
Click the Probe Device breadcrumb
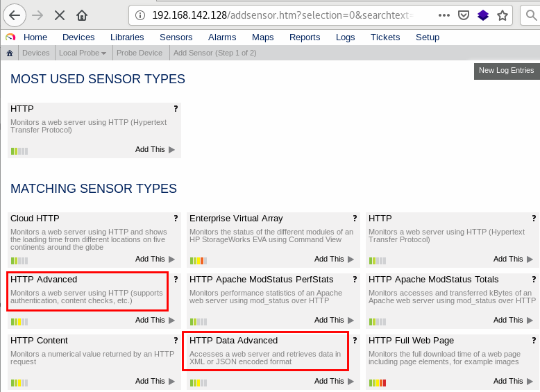140,53
